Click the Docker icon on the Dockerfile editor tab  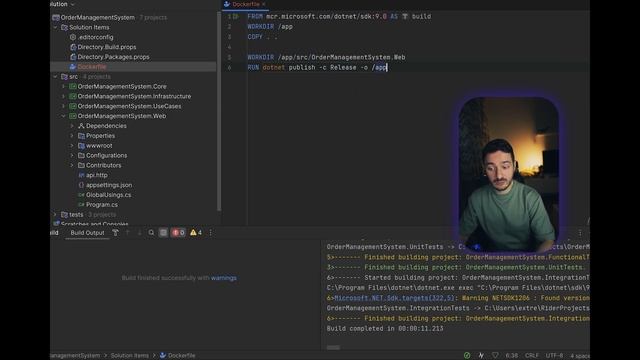click(x=227, y=4)
